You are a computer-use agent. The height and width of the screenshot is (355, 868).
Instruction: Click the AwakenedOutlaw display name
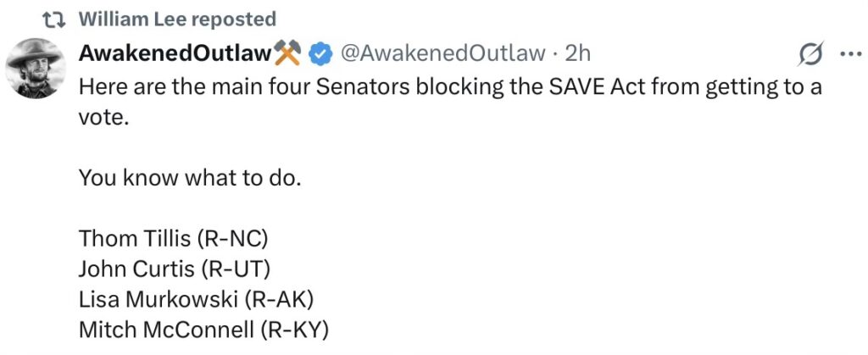click(175, 53)
